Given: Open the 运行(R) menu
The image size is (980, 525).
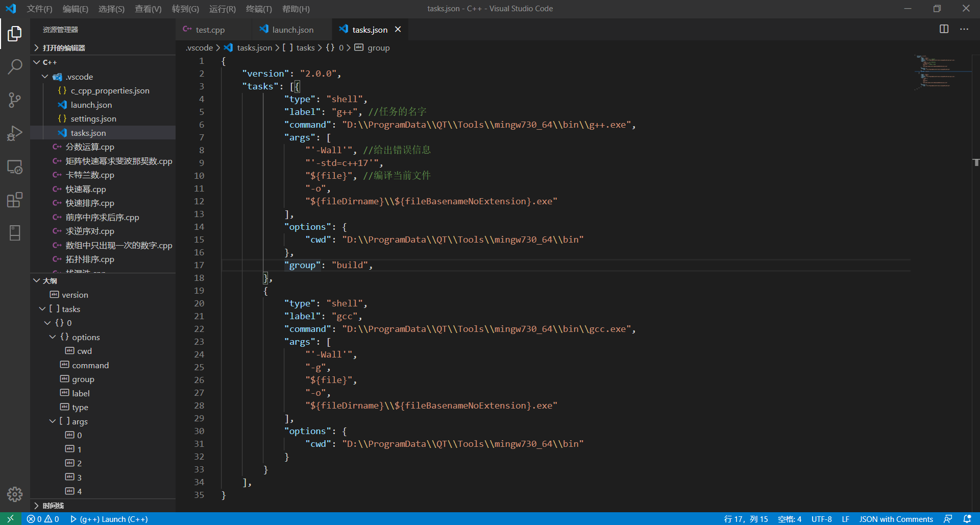Looking at the screenshot, I should (223, 9).
